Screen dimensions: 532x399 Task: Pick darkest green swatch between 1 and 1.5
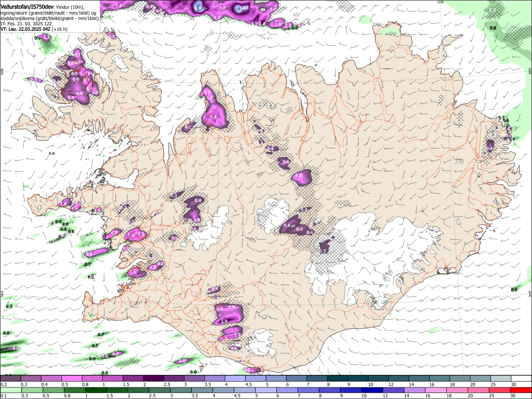click(96, 390)
